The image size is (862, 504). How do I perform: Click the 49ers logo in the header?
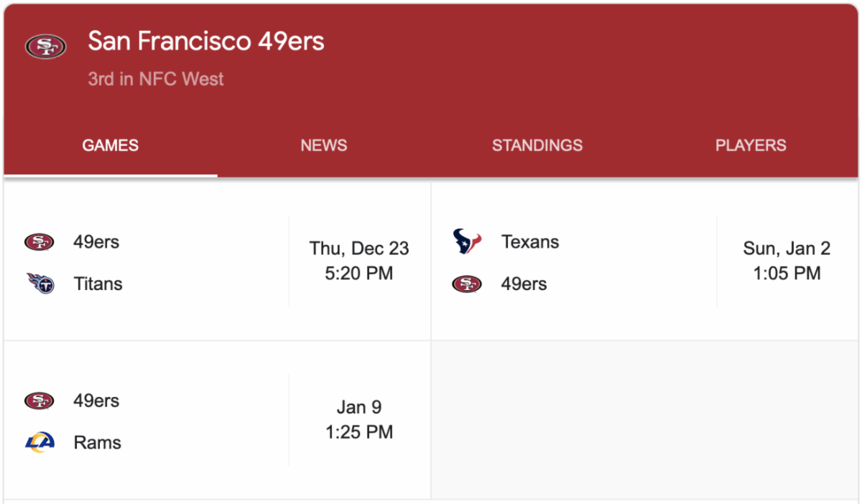click(x=45, y=47)
